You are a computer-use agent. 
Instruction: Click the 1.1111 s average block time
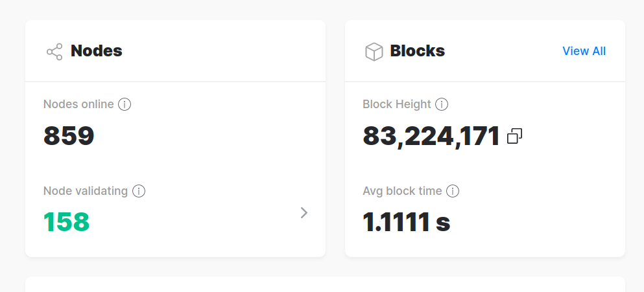[407, 222]
